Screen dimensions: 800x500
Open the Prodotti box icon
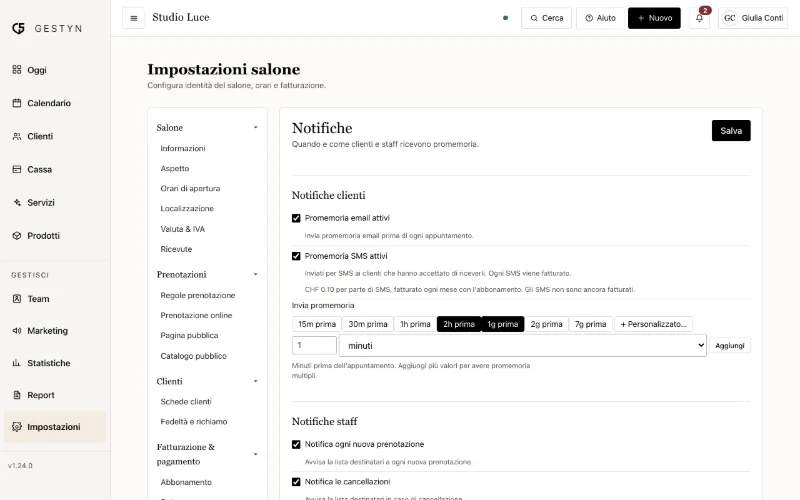(x=17, y=236)
